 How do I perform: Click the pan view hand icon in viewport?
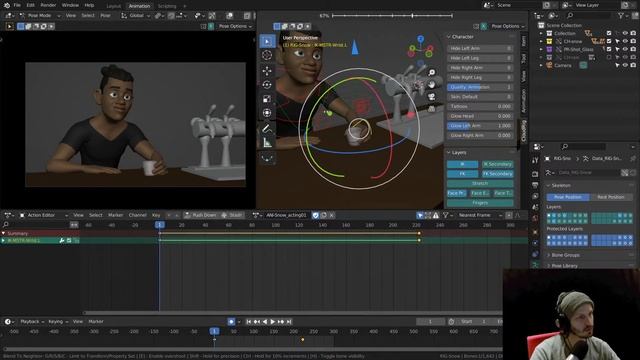click(x=431, y=85)
